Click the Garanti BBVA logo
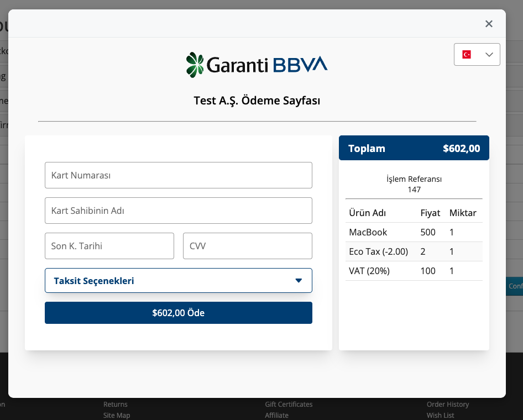This screenshot has height=420, width=523. tap(257, 65)
